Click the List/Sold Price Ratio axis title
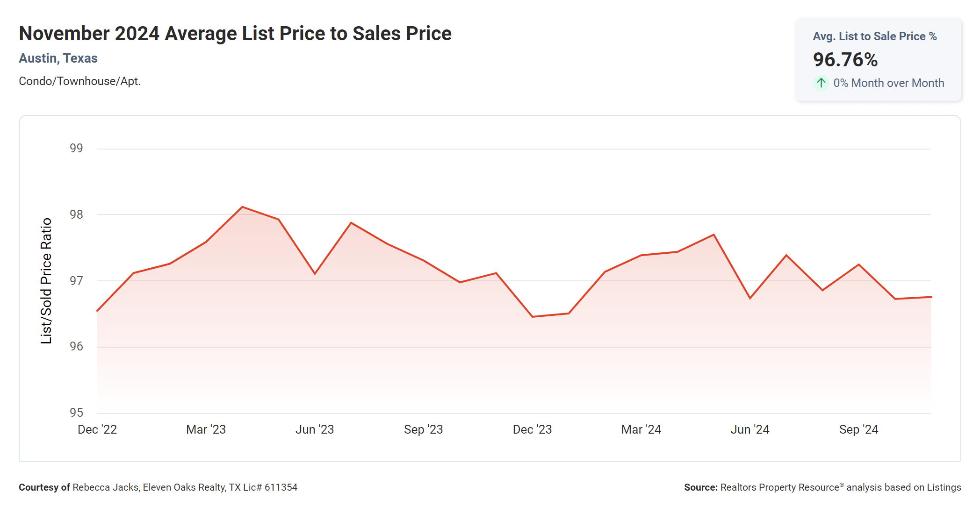980x514 pixels. (46, 281)
